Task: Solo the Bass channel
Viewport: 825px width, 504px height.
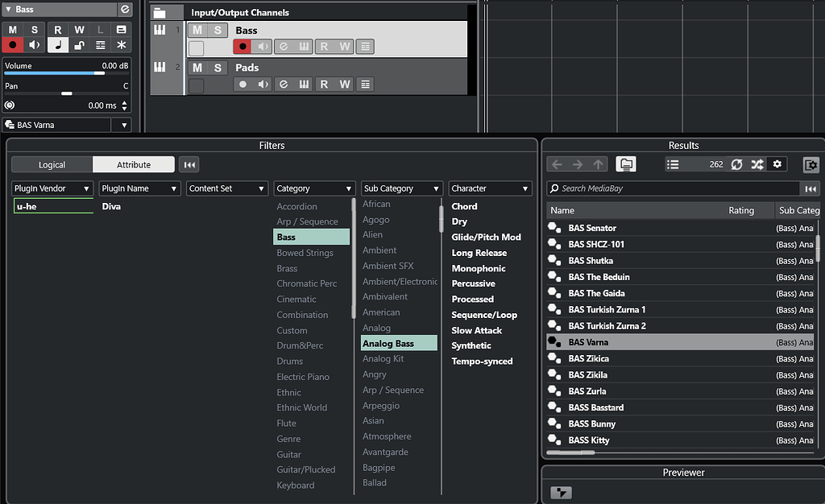Action: point(216,30)
